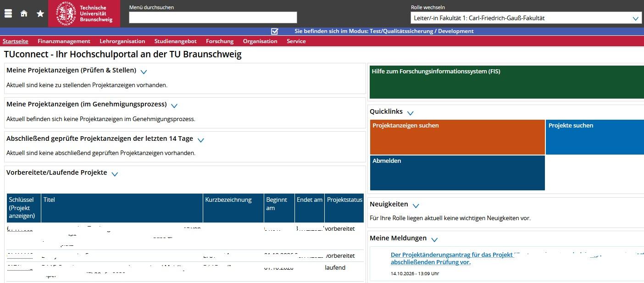Click the Schlüssel (Projektanzeigen) column header
This screenshot has height=283, width=644.
24,208
